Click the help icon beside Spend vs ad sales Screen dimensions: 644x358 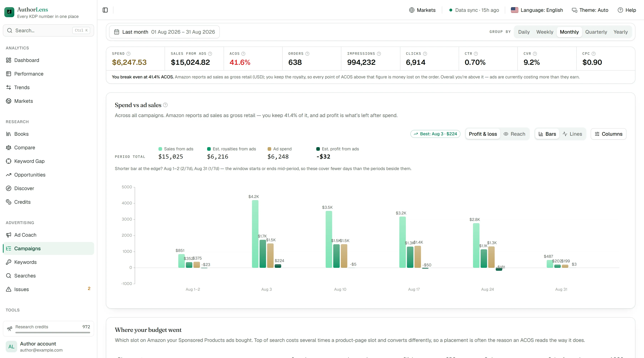(165, 105)
